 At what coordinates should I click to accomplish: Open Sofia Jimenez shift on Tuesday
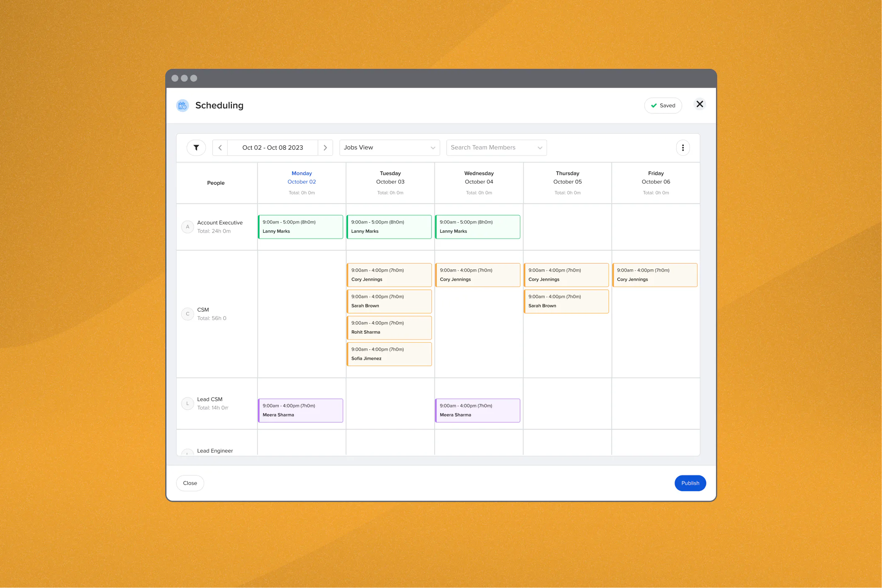389,354
